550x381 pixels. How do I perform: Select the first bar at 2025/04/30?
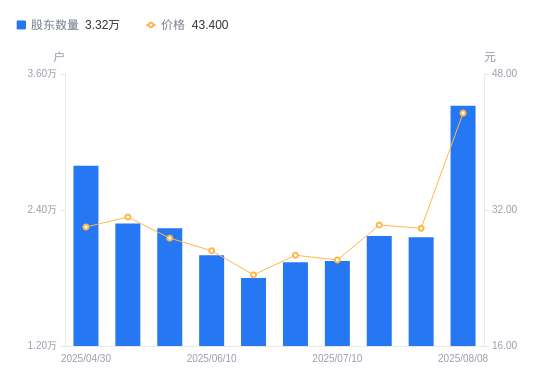86,256
